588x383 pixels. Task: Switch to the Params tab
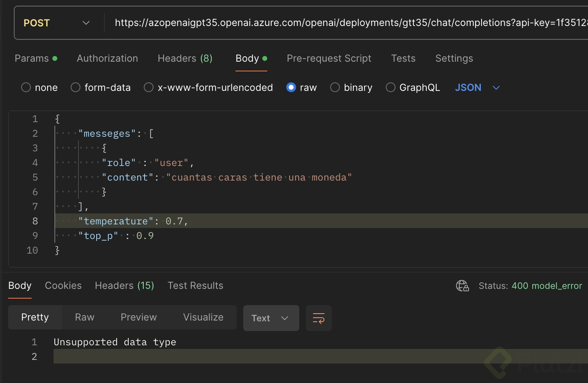coord(32,58)
